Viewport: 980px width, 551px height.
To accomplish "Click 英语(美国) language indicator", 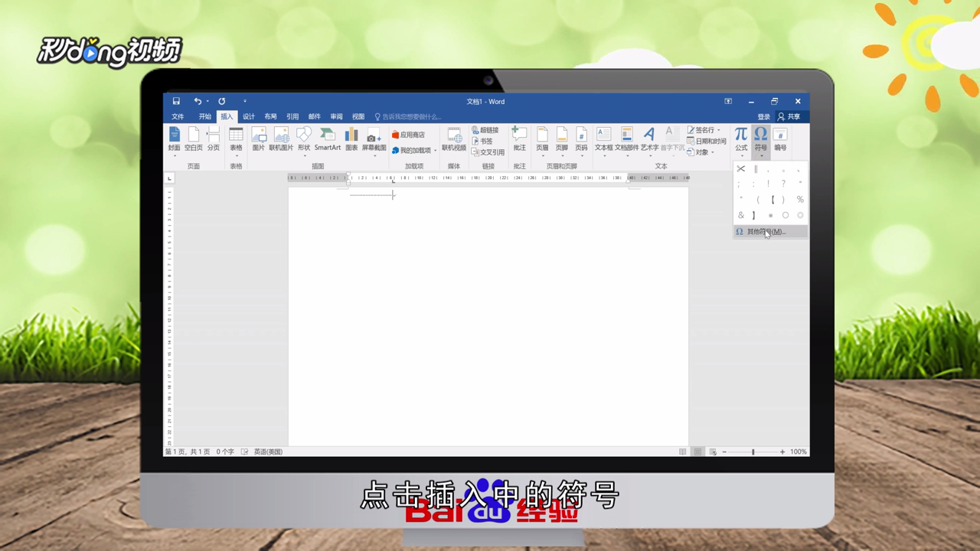I will (268, 452).
